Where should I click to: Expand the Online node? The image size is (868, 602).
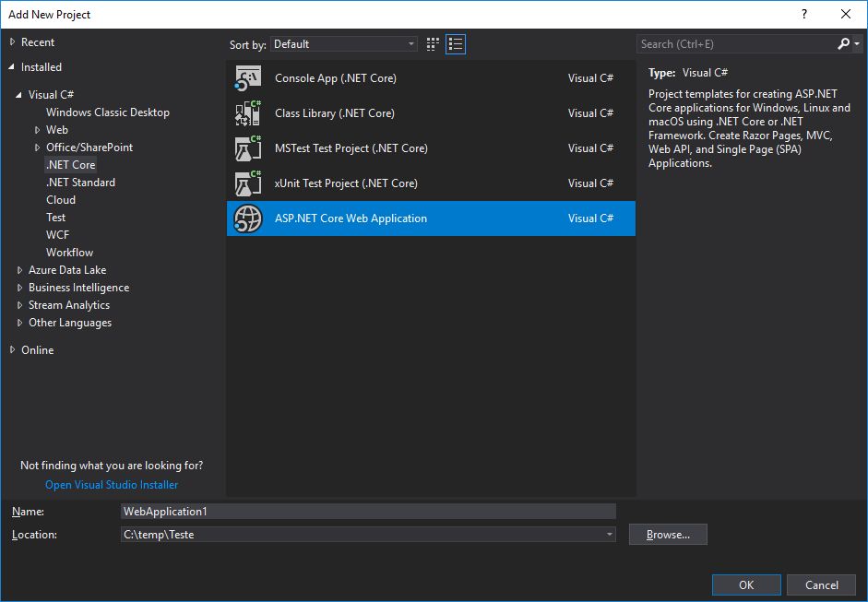pyautogui.click(x=12, y=349)
